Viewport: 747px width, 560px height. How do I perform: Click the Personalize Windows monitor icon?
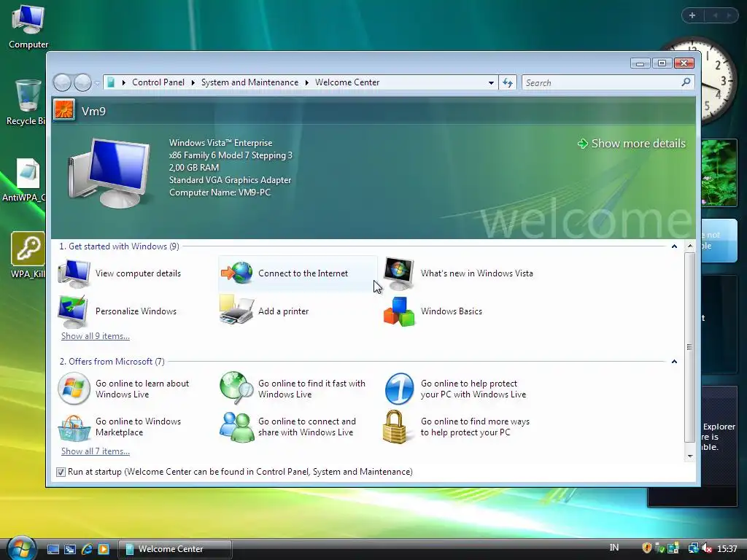click(x=73, y=311)
